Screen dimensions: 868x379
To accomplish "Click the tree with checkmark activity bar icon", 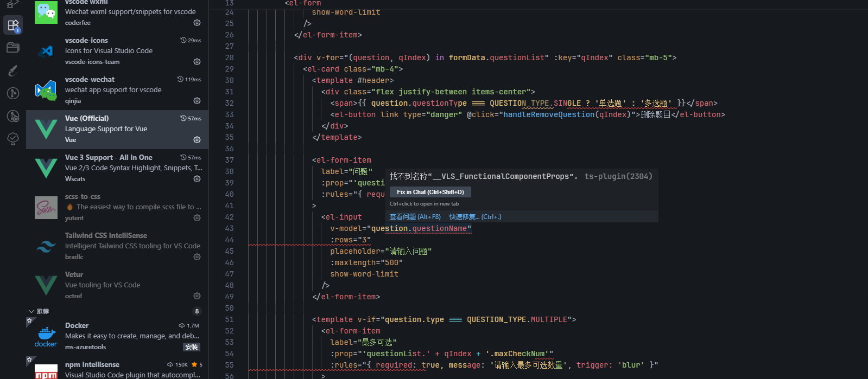I will point(13,139).
